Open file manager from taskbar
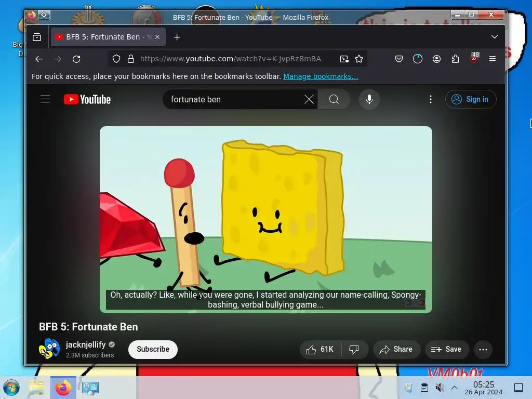This screenshot has height=399, width=532. point(36,388)
